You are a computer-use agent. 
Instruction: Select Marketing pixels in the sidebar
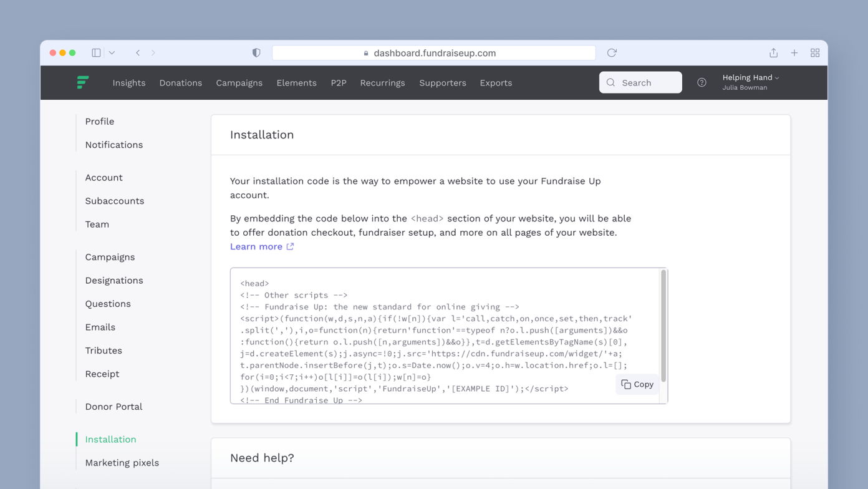122,462
